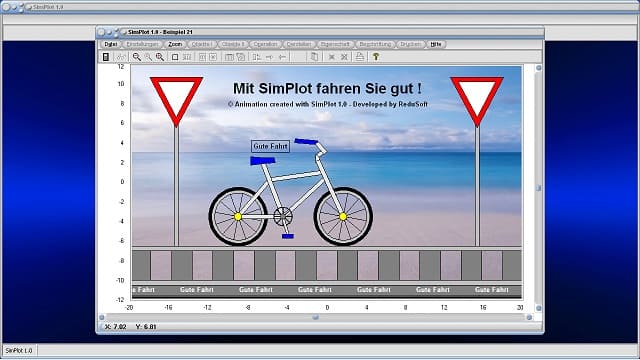Click the 'X: 7.02' status readout
Viewport: 640px width, 360px height.
116,327
